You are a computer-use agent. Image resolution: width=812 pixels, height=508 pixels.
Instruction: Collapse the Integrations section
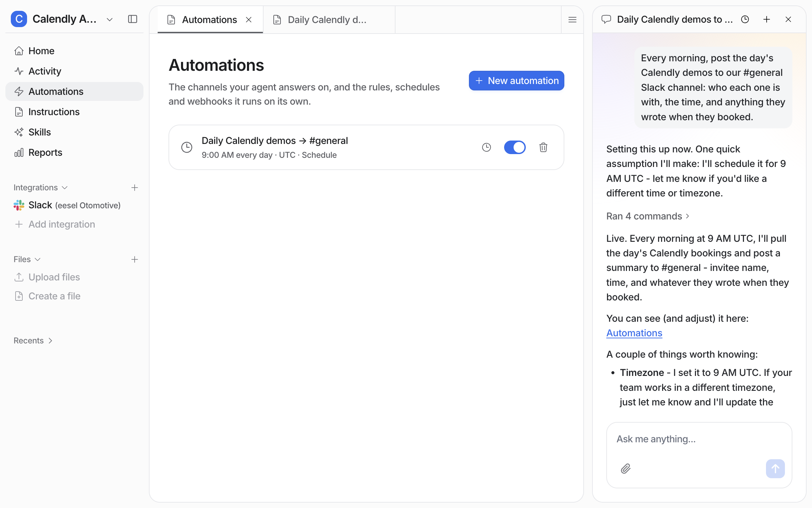click(x=41, y=188)
